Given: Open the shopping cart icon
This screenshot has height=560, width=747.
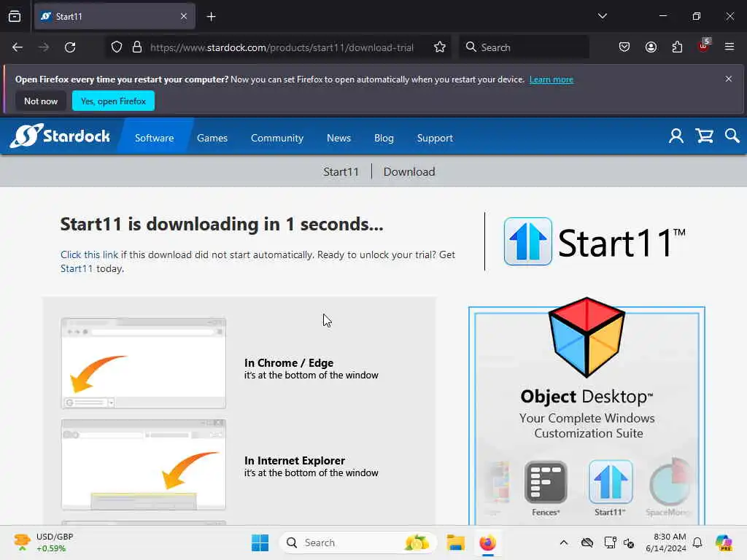Looking at the screenshot, I should click(704, 136).
